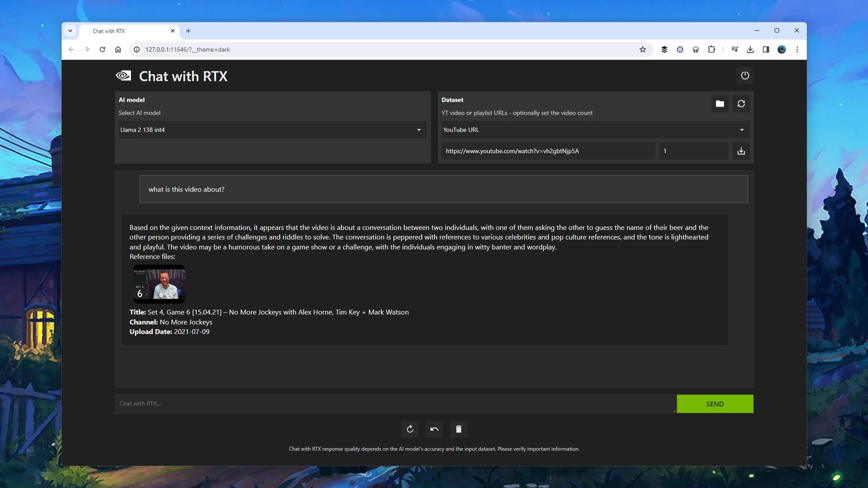Image resolution: width=868 pixels, height=488 pixels.
Task: Click the Chat with RTX heading
Action: (x=183, y=76)
